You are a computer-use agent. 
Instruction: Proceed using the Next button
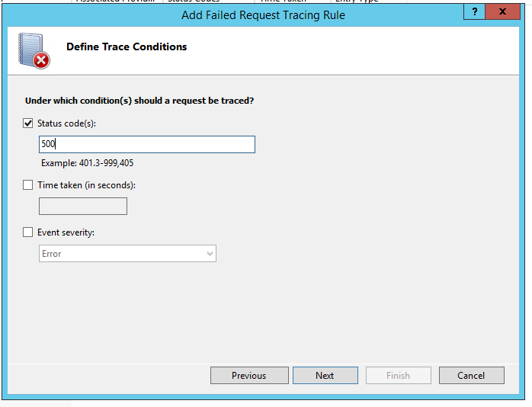[x=325, y=376]
